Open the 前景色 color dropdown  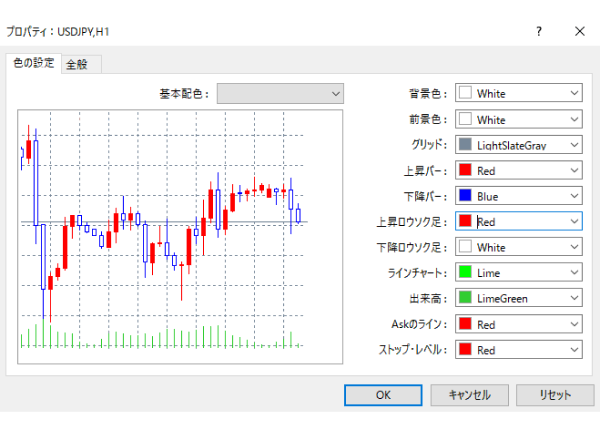pos(518,119)
